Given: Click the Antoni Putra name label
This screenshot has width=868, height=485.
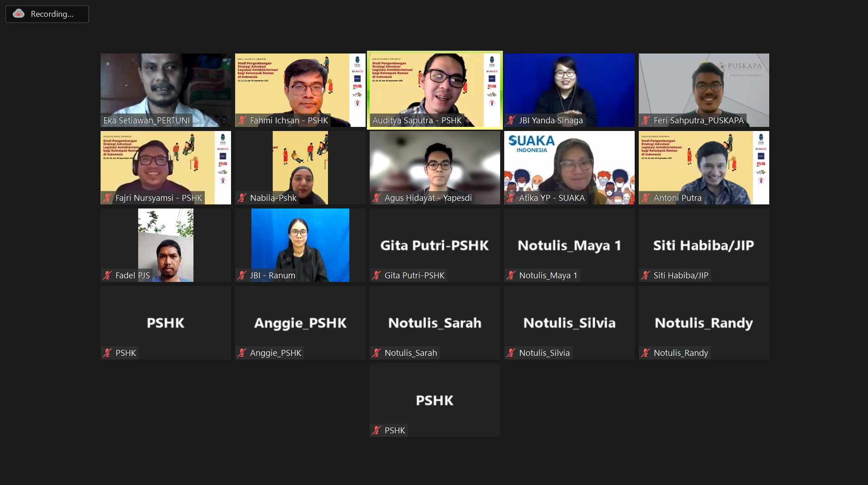Looking at the screenshot, I should pos(677,198).
